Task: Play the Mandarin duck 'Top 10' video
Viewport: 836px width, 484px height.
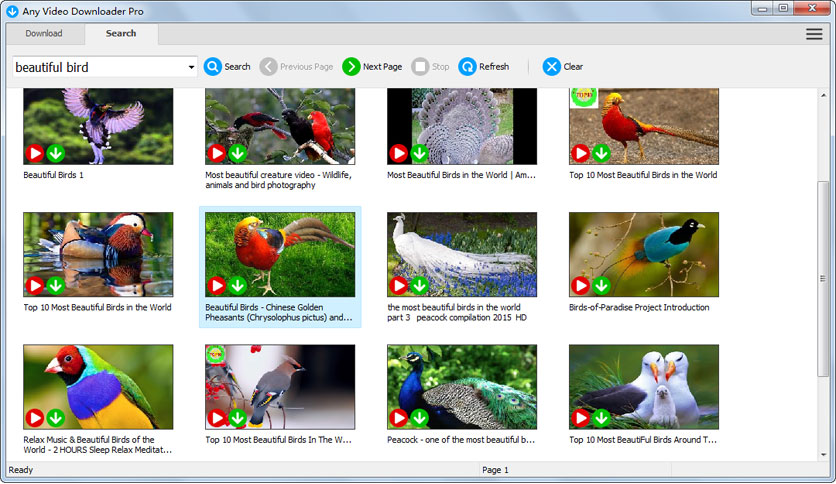Action: pos(35,286)
